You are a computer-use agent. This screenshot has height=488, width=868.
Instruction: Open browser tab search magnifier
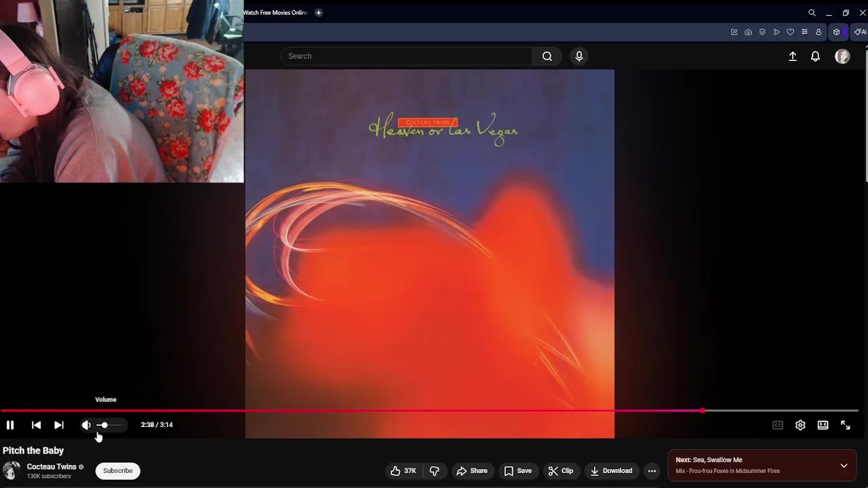812,13
